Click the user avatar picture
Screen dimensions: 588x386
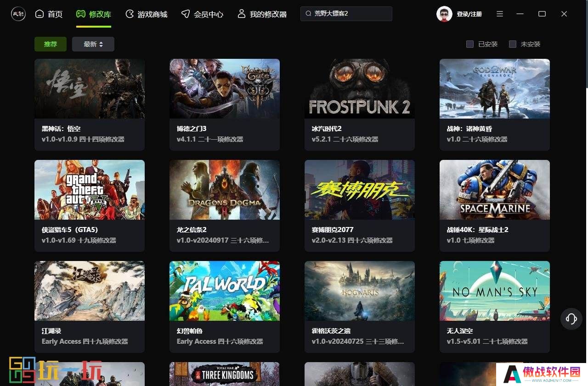pyautogui.click(x=444, y=14)
